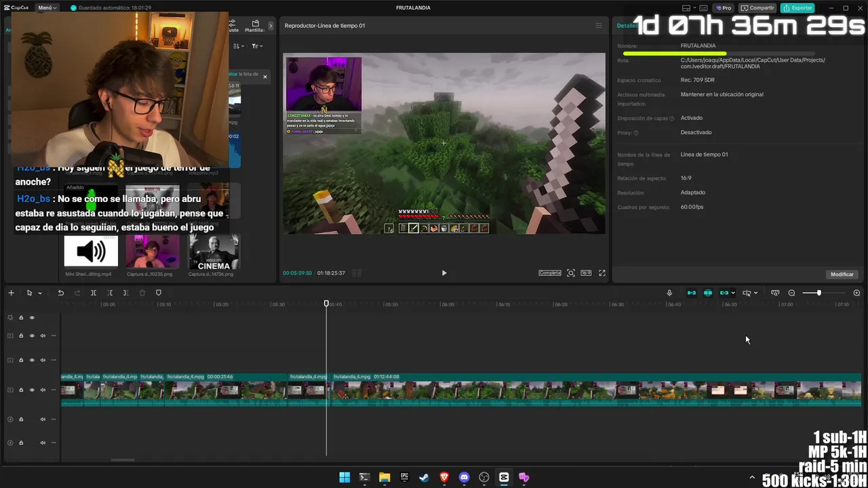The width and height of the screenshot is (868, 488).
Task: Open File Explorer from the taskbar
Action: pyautogui.click(x=384, y=477)
